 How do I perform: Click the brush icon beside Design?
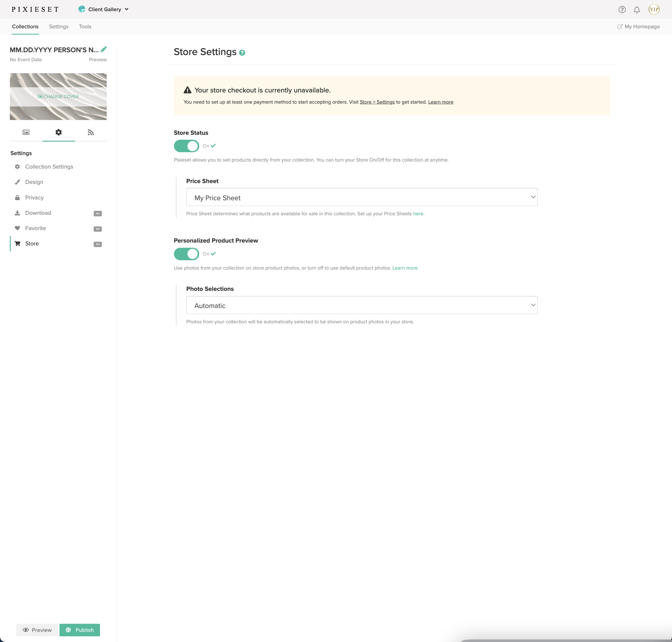(17, 182)
